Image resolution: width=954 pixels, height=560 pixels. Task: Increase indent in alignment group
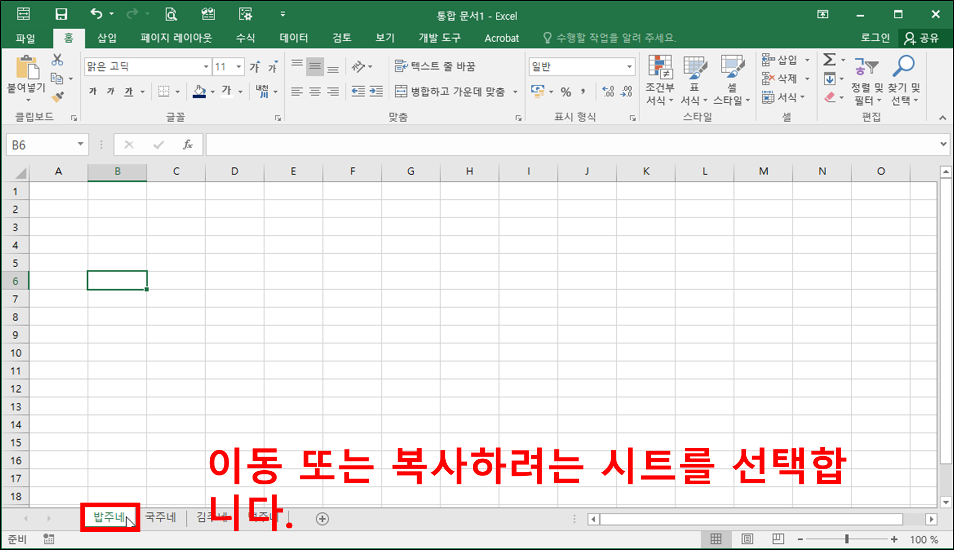click(376, 91)
